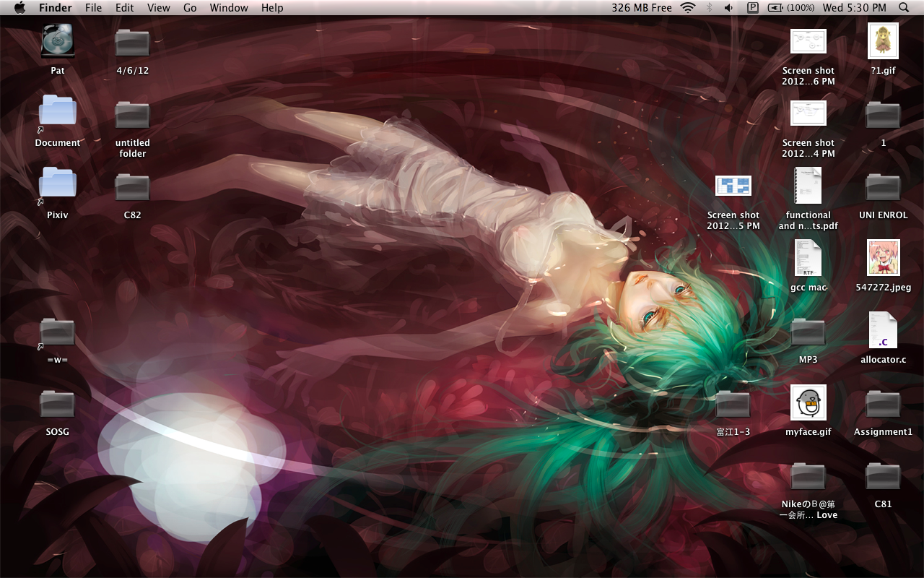Open the Window menu
The width and height of the screenshot is (924, 578).
click(x=229, y=8)
